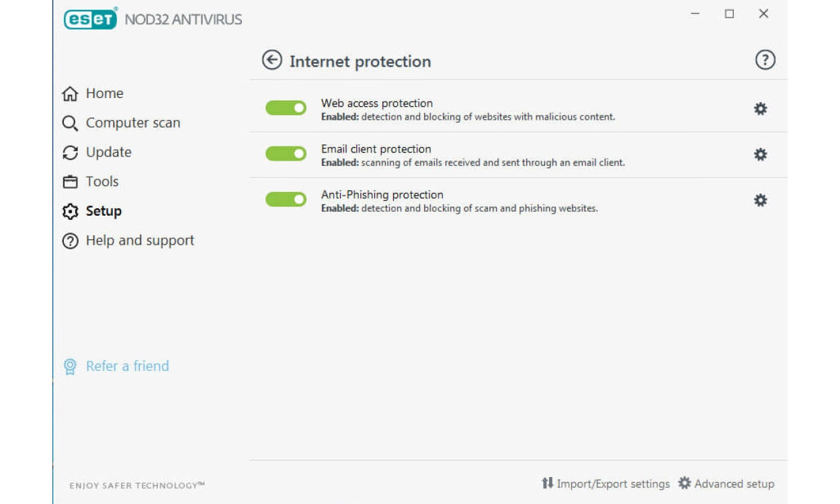Disable the Web access protection toggle
Viewport: 840px width, 504px height.
286,108
